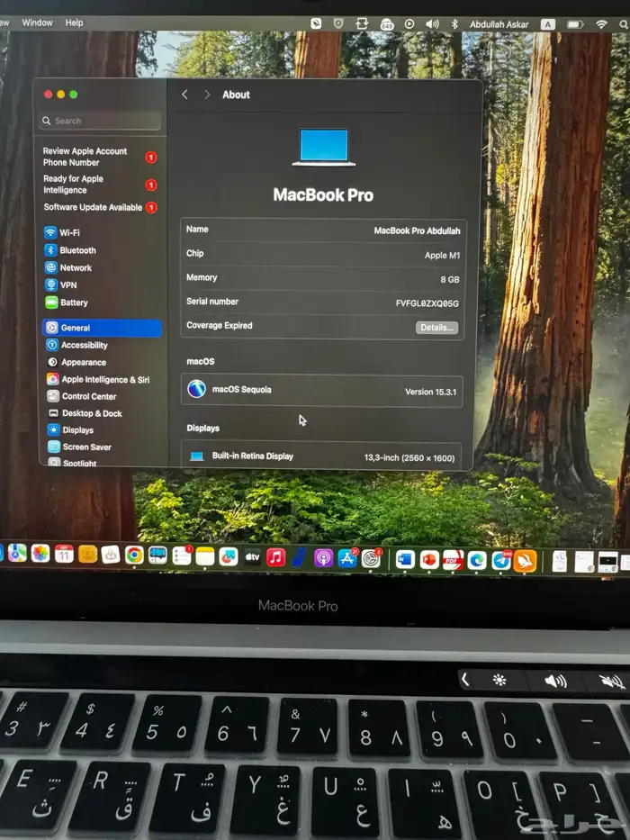
Task: Select Displays in the sidebar
Action: point(71,429)
